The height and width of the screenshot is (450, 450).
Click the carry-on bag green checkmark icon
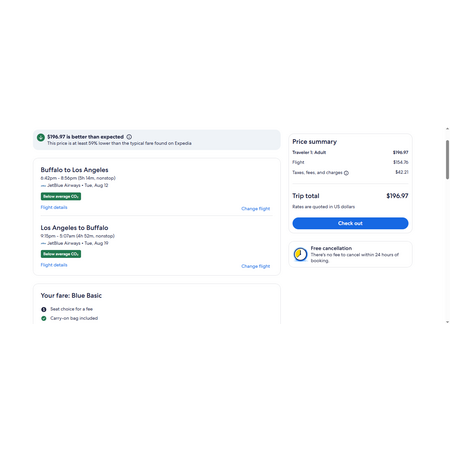point(44,318)
